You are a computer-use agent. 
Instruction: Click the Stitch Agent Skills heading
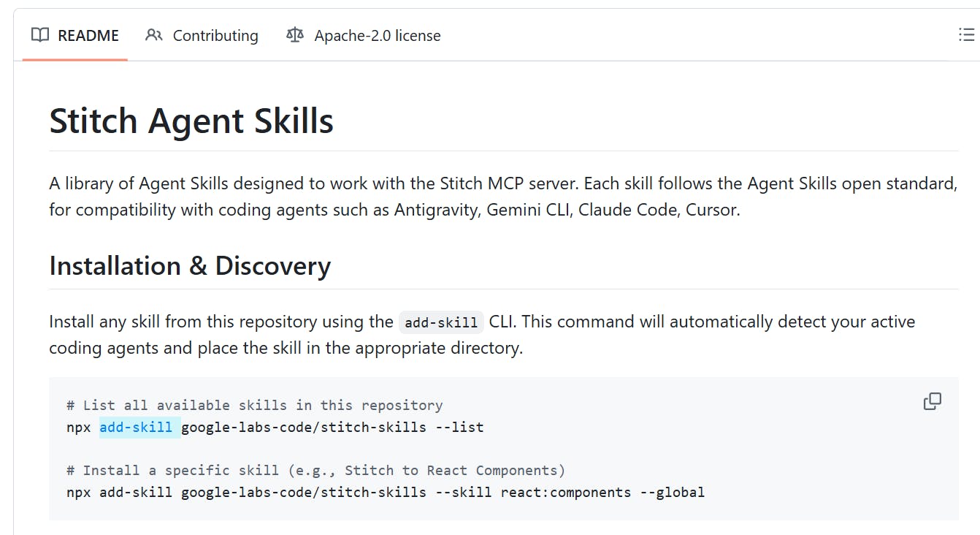point(191,121)
